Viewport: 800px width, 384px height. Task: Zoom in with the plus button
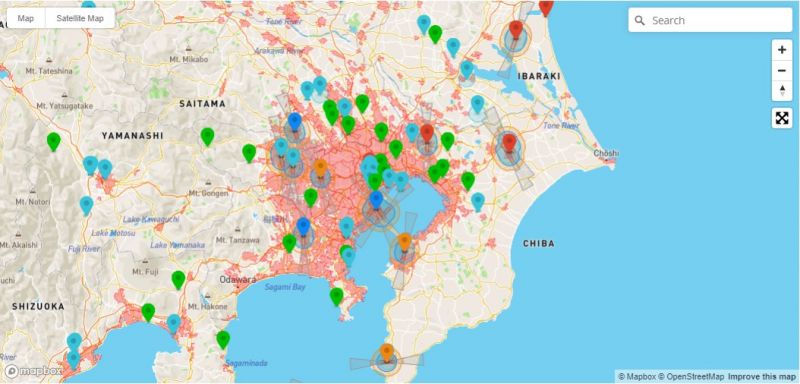(x=782, y=50)
